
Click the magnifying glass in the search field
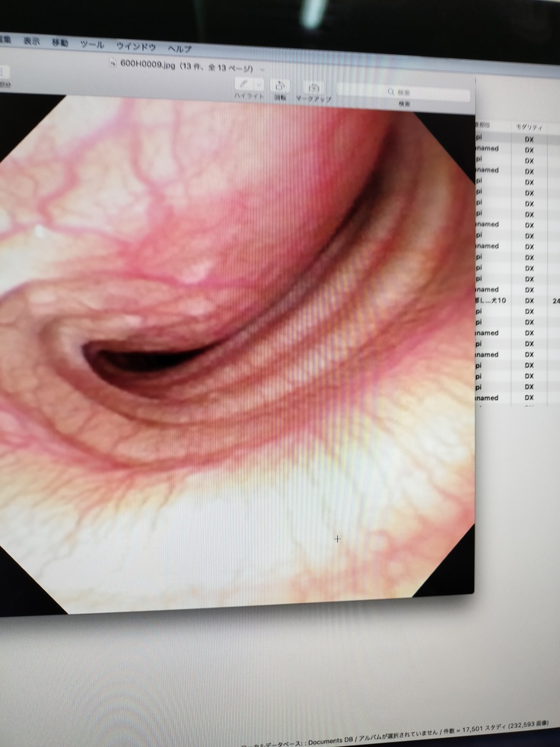pyautogui.click(x=391, y=91)
